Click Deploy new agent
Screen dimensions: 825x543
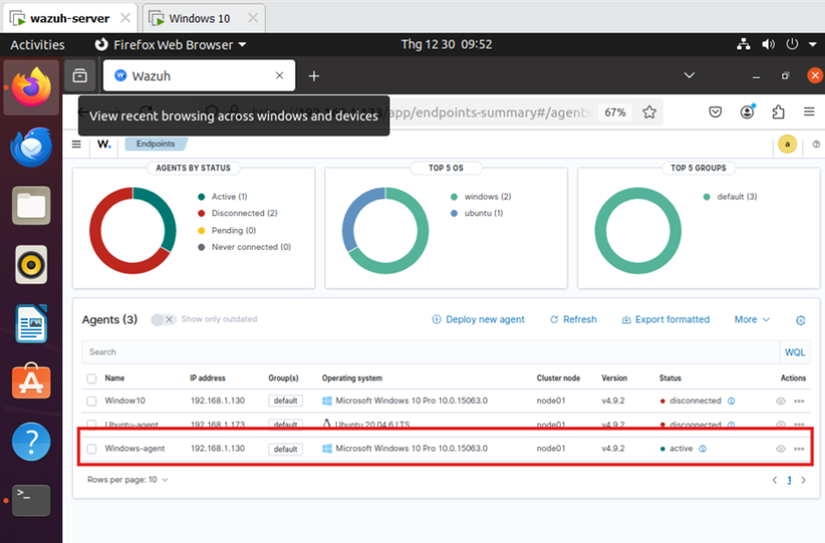coord(478,319)
